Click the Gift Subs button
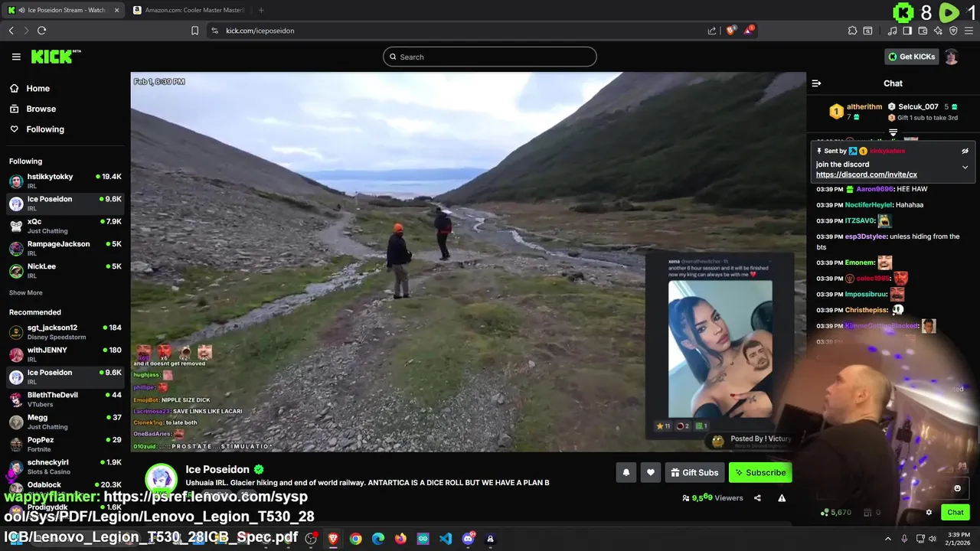Viewport: 980px width, 551px height. pos(694,473)
